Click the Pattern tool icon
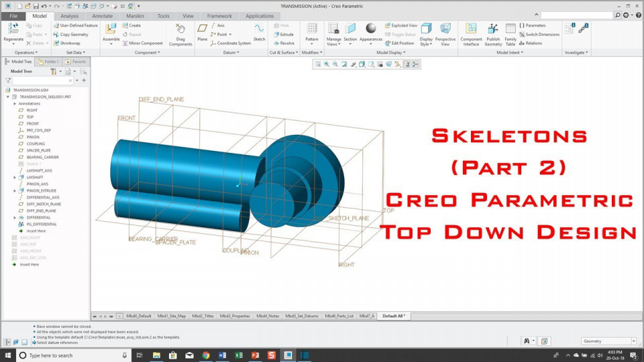Image resolution: width=644 pixels, height=362 pixels. (312, 29)
